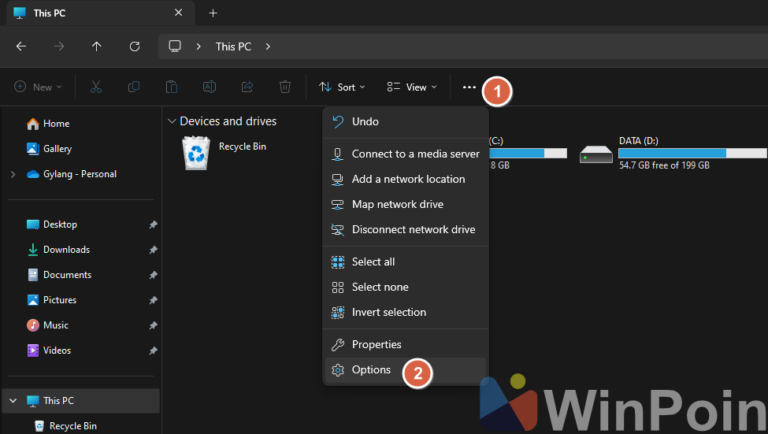Image resolution: width=768 pixels, height=434 pixels.
Task: Unpin Downloads using its pin icon
Action: click(153, 250)
